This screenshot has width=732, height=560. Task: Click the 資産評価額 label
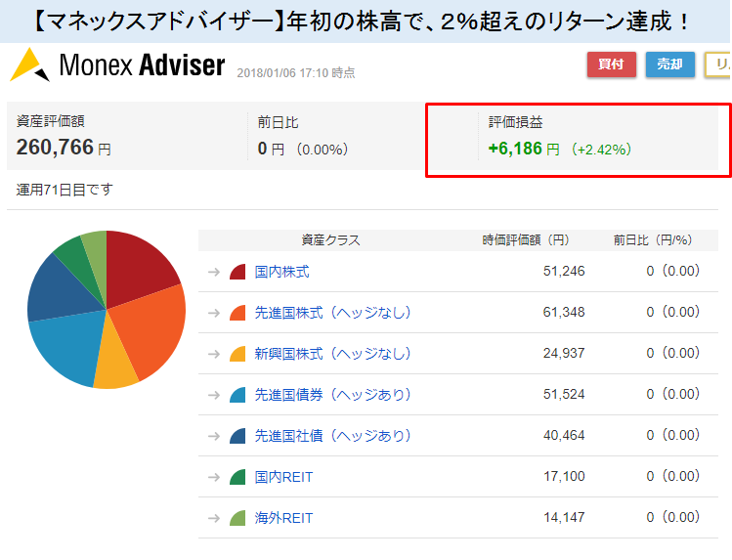click(51, 121)
